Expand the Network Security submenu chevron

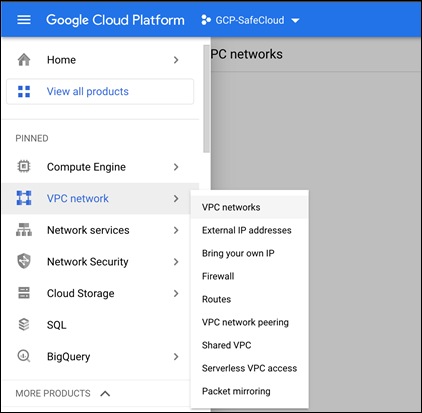tap(176, 262)
